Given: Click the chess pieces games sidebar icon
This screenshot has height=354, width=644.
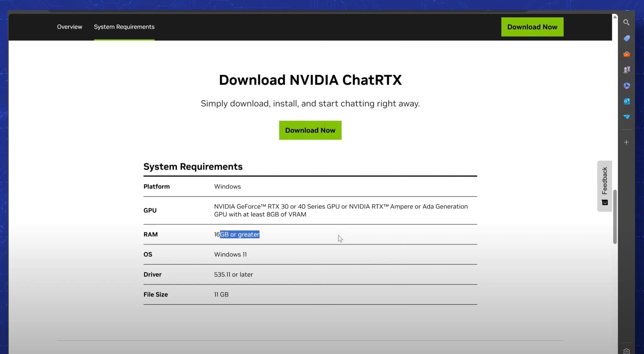Looking at the screenshot, I should tap(626, 70).
